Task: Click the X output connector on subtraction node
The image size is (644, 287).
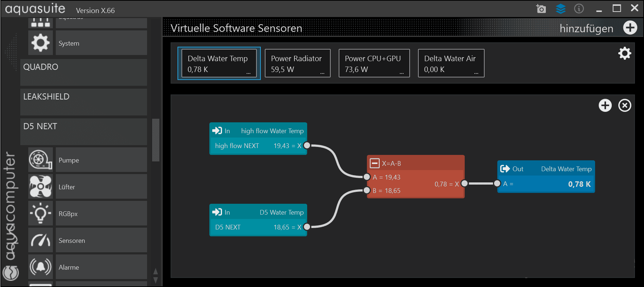Action: (x=464, y=183)
